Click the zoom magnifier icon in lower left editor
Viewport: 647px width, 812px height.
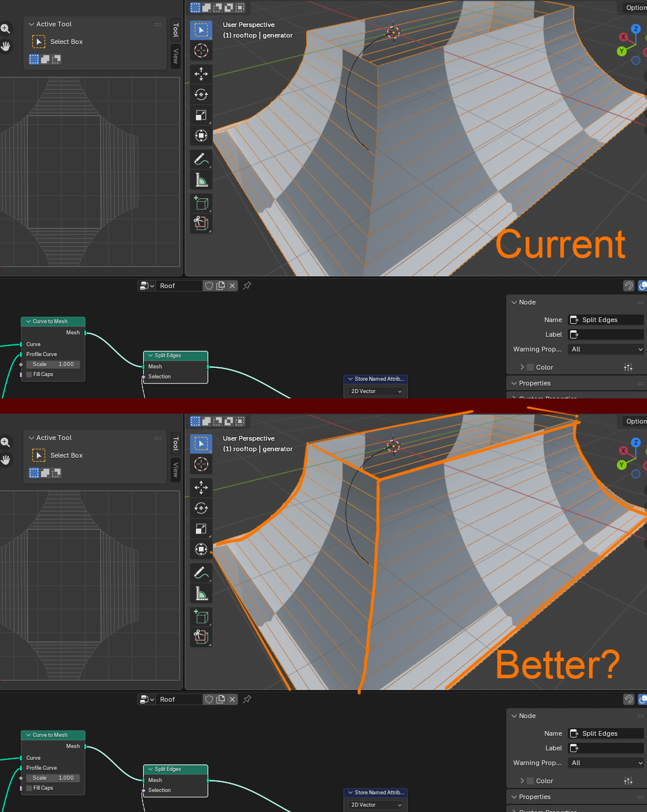coord(5,442)
